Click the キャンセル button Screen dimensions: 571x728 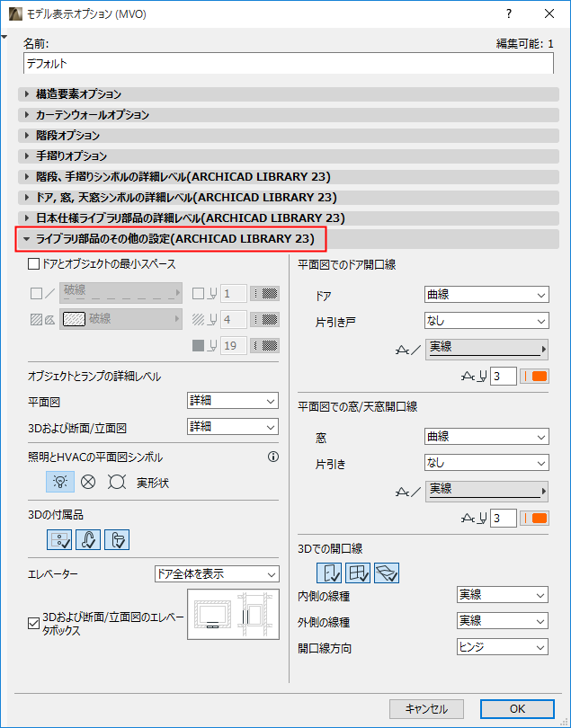426,709
